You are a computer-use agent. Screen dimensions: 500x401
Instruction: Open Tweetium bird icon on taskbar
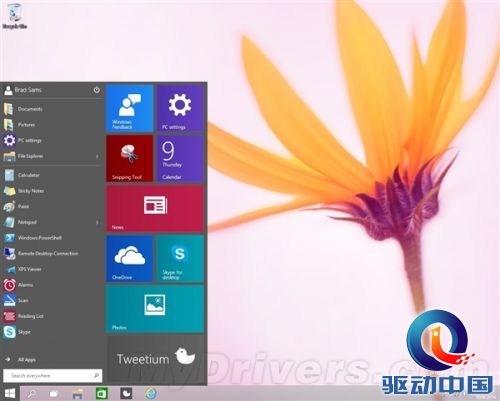tap(126, 394)
